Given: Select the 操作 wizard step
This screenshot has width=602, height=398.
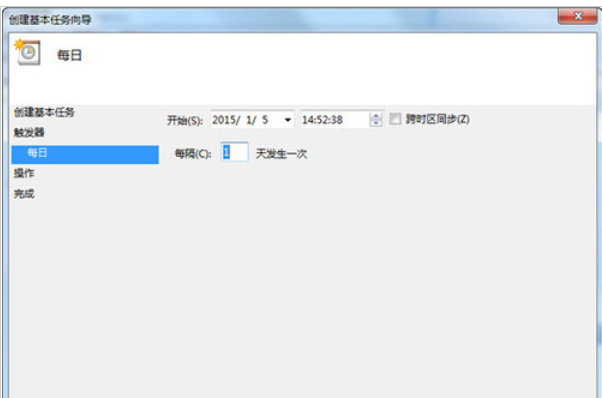Looking at the screenshot, I should click(24, 173).
